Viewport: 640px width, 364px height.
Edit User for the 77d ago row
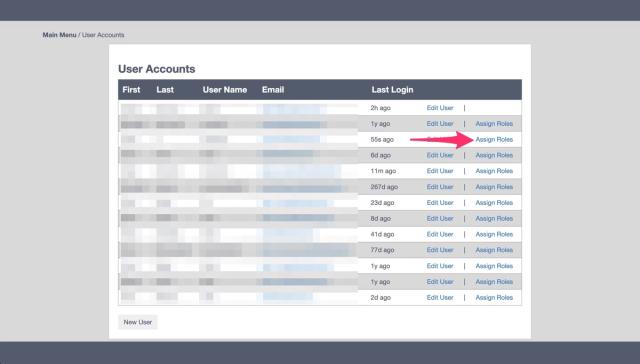click(x=440, y=250)
